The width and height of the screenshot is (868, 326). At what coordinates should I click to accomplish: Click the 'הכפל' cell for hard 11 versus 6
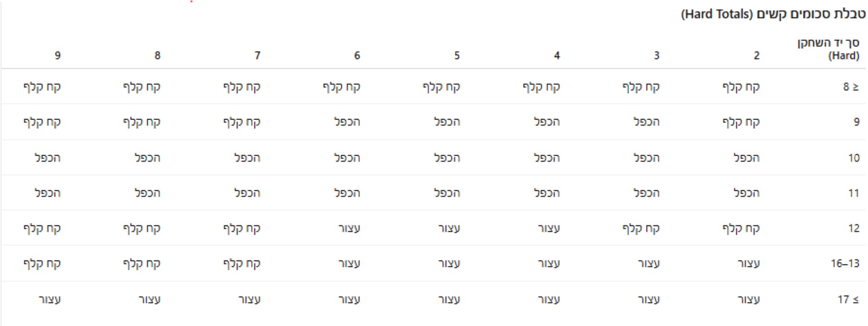347,193
